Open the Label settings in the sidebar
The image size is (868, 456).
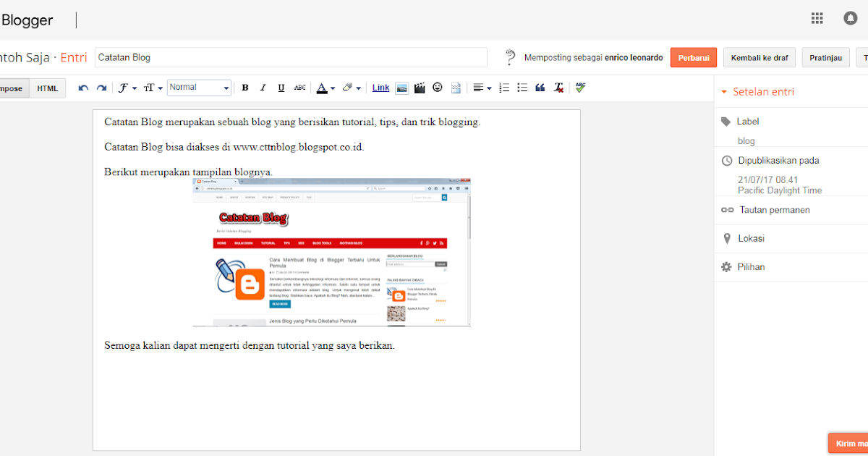[x=748, y=121]
